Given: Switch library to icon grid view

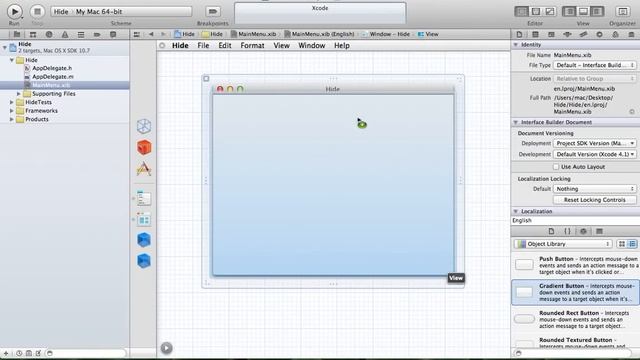Looking at the screenshot, I should click(x=622, y=244).
